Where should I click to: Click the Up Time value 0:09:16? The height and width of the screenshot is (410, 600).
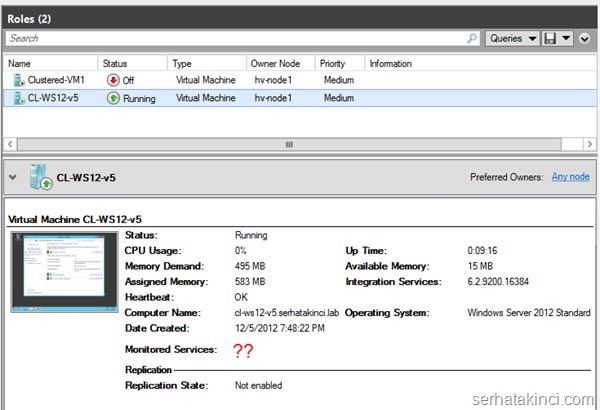coord(482,251)
